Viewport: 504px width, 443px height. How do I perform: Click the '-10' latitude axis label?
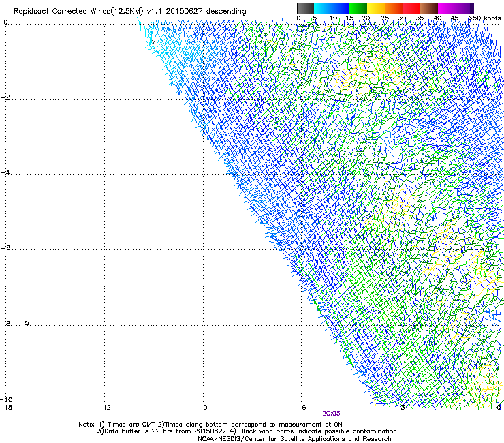click(x=6, y=400)
